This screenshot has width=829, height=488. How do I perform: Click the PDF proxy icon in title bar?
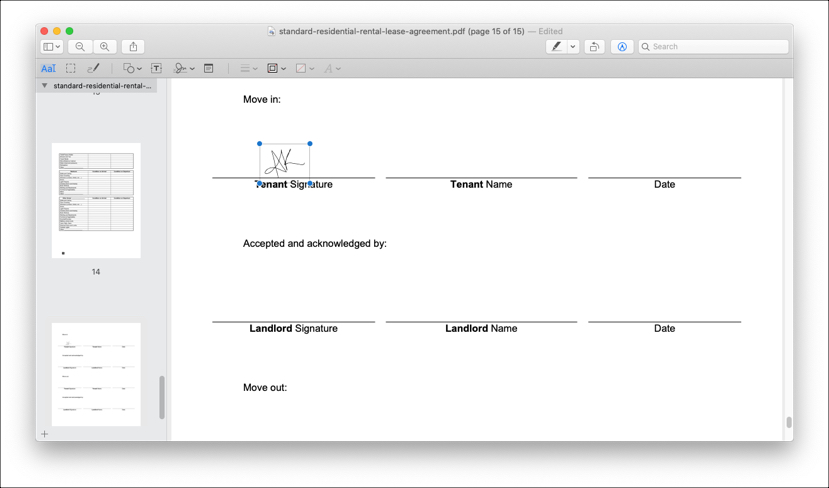271,31
